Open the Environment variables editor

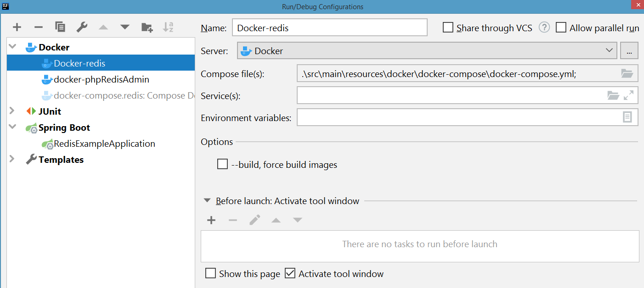627,117
